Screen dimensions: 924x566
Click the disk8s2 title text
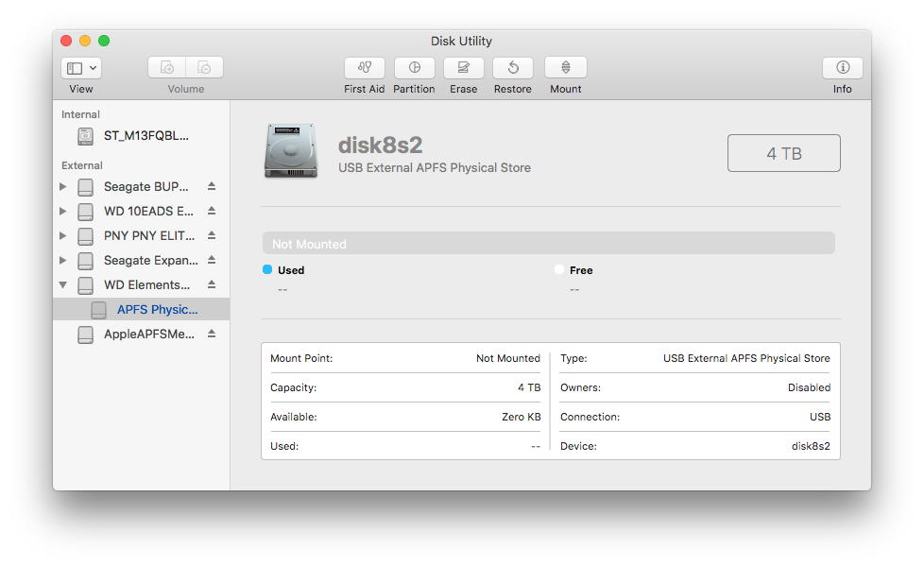(380, 145)
